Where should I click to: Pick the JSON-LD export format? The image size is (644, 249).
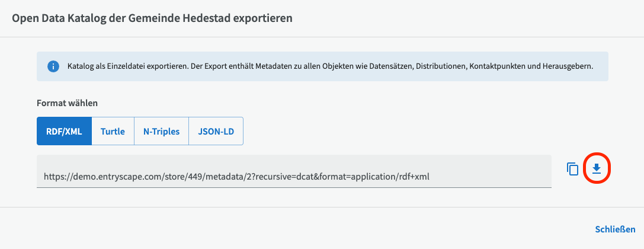(216, 131)
